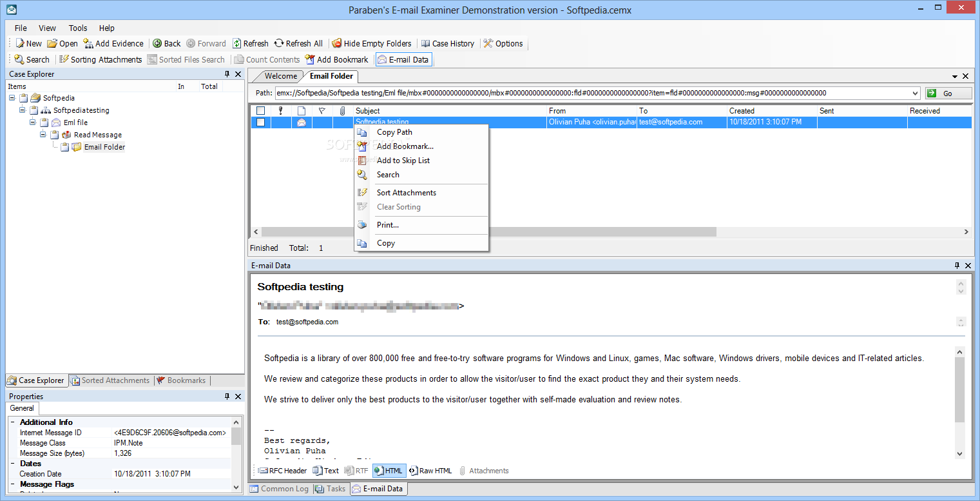Click into the Path input field

coord(592,93)
